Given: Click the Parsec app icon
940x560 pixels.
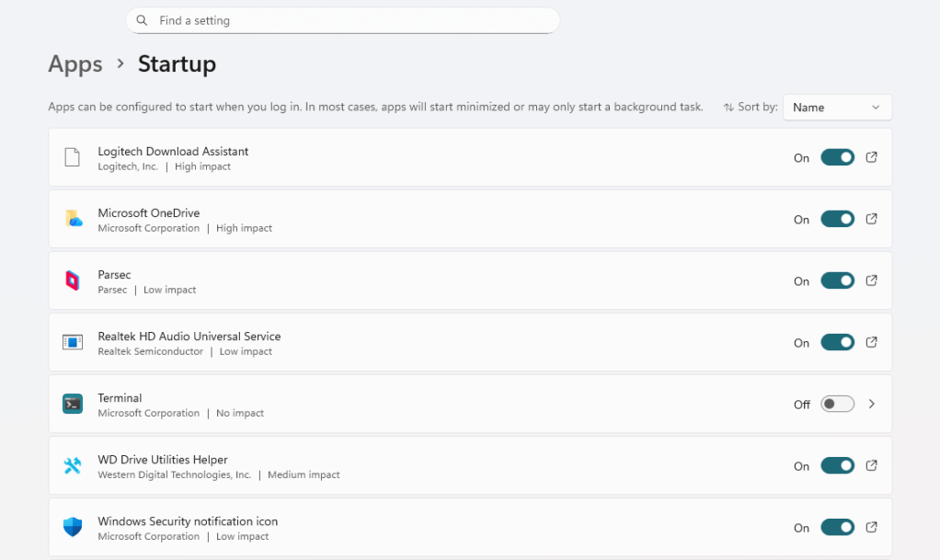Looking at the screenshot, I should (74, 280).
